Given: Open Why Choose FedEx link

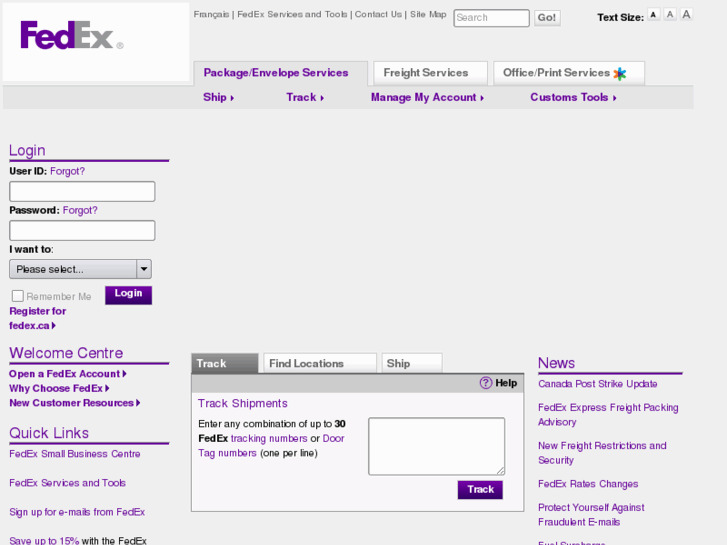Looking at the screenshot, I should pos(59,388).
